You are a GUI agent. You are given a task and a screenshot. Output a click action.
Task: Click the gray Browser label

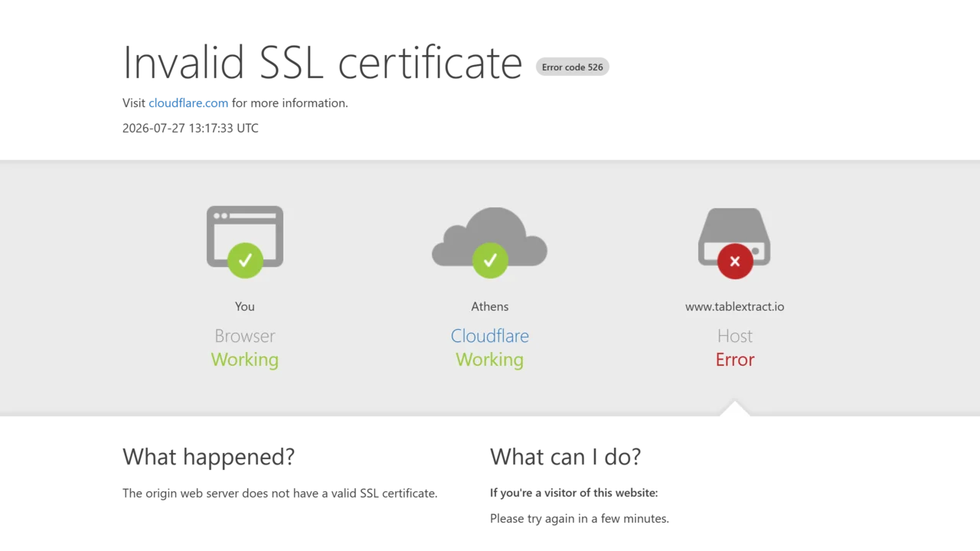point(245,336)
